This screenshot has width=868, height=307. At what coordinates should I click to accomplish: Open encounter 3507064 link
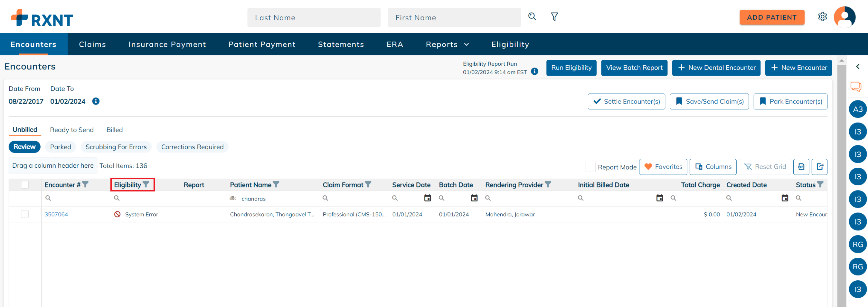[x=56, y=214]
